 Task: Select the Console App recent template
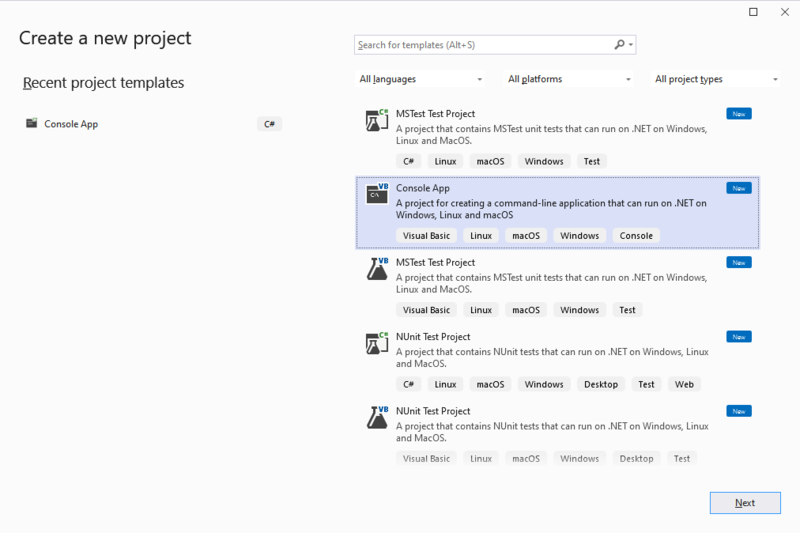point(154,124)
